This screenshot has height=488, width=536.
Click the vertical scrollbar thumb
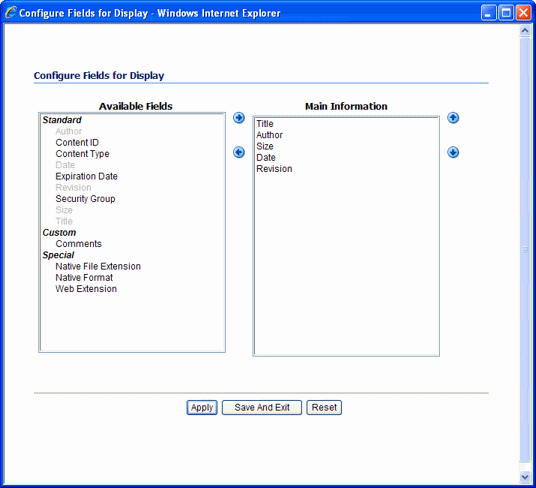pyautogui.click(x=525, y=249)
